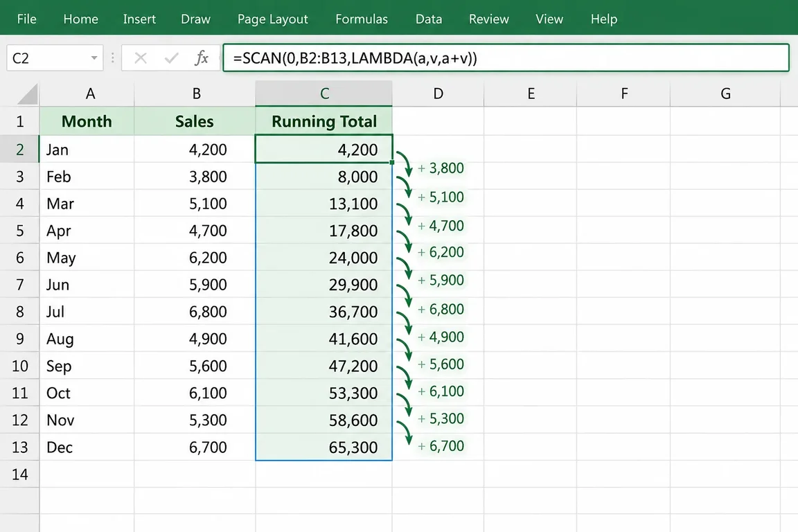Switch to the Review tab
798x532 pixels.
[488, 19]
